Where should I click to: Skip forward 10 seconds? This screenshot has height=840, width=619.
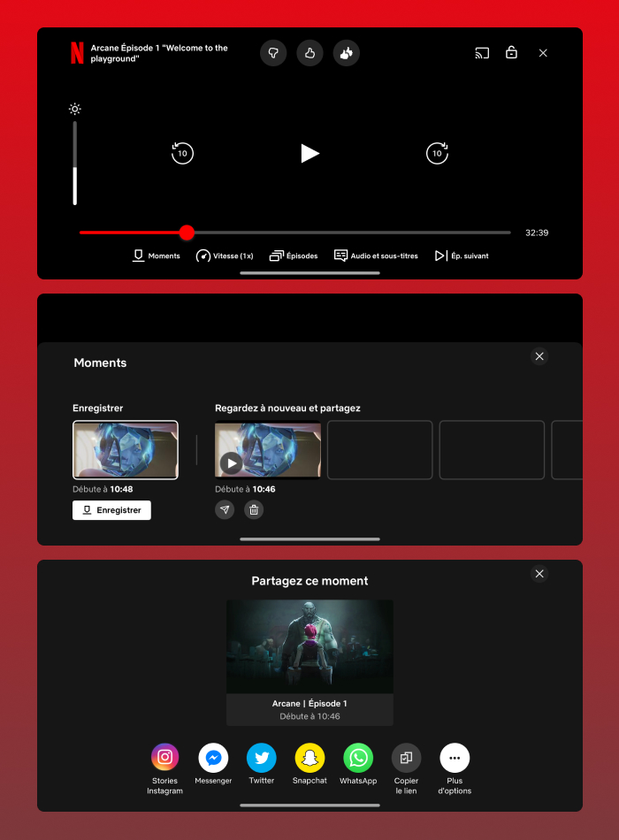click(438, 153)
